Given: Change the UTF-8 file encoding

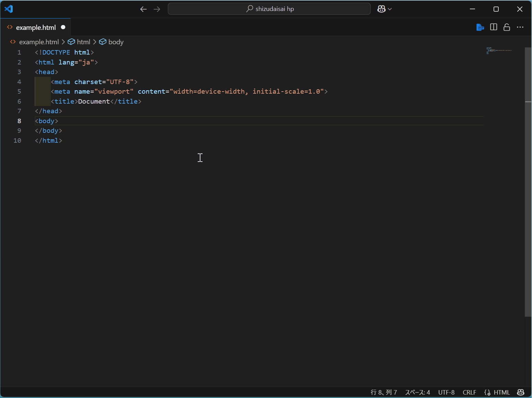Looking at the screenshot, I should [446, 392].
